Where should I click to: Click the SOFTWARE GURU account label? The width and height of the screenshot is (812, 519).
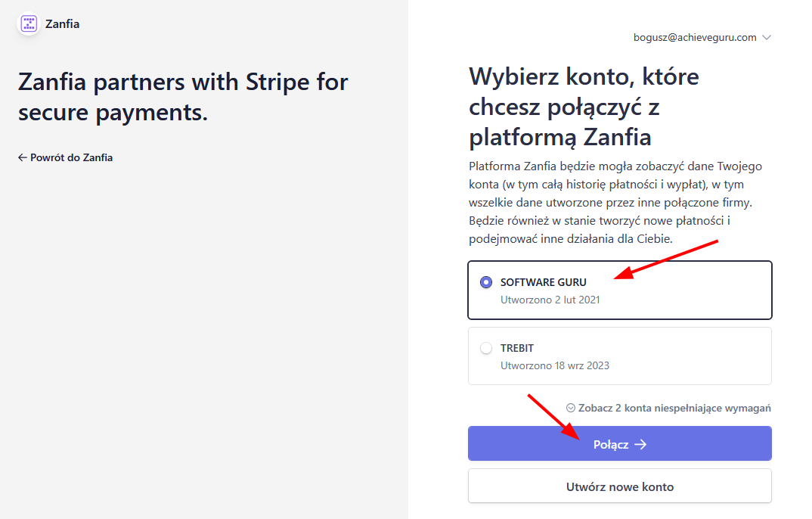coord(543,282)
